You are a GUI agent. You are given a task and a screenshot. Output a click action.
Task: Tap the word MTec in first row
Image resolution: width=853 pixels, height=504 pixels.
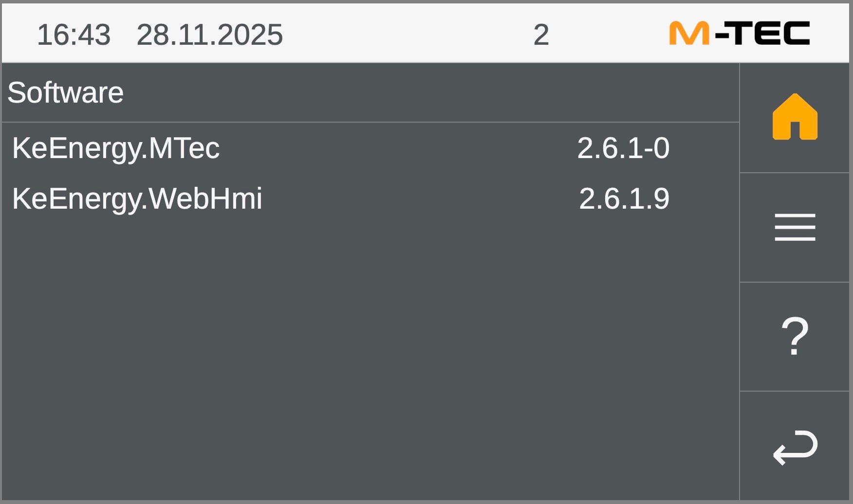pyautogui.click(x=184, y=148)
